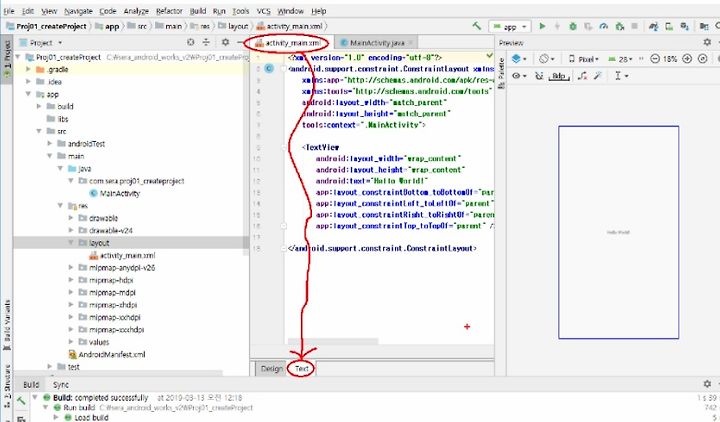The width and height of the screenshot is (720, 422).
Task: Expand the values folder
Action: [x=71, y=342]
